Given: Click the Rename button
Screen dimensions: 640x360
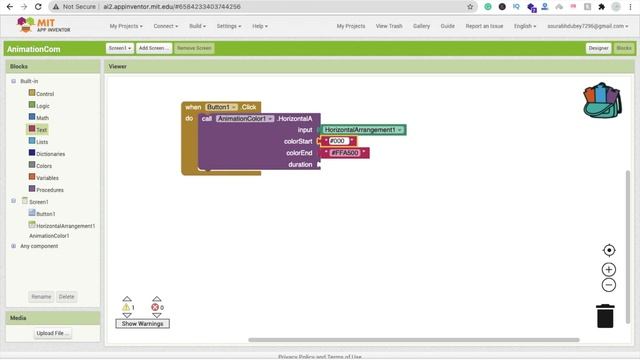Looking at the screenshot, I should click(41, 296).
